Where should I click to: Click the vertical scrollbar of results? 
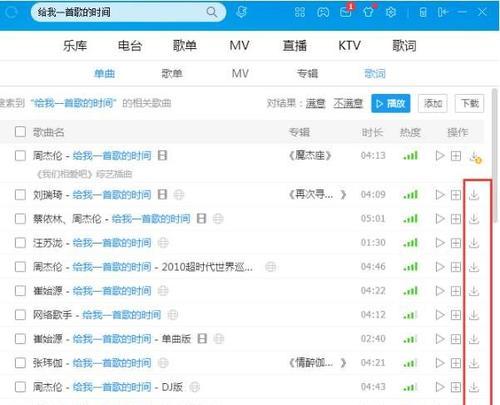pos(495,155)
